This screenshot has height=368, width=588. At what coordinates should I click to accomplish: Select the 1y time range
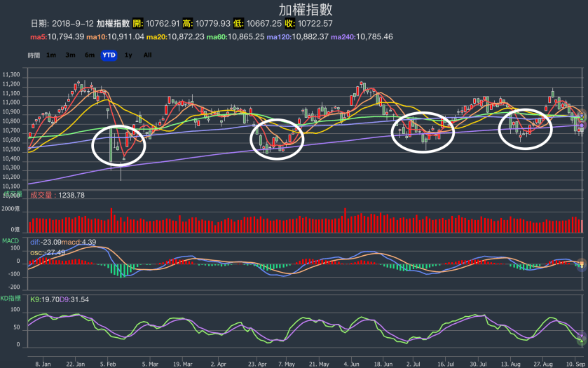[128, 55]
